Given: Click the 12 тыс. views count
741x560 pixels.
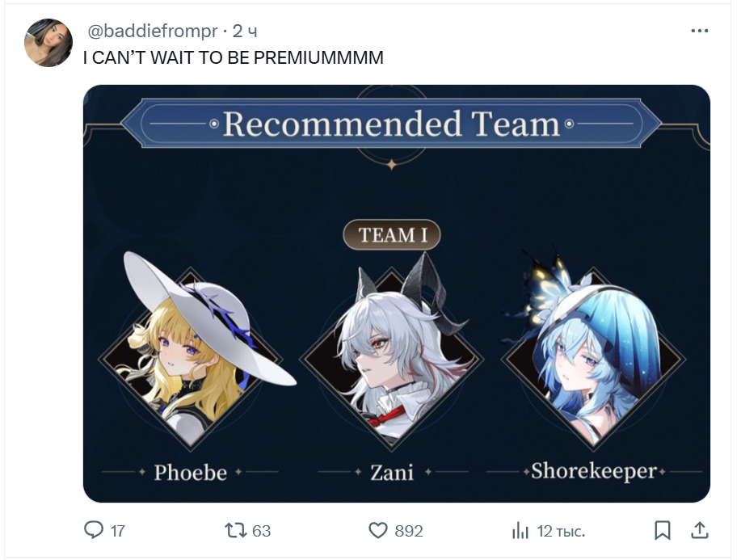Looking at the screenshot, I should coord(561,531).
